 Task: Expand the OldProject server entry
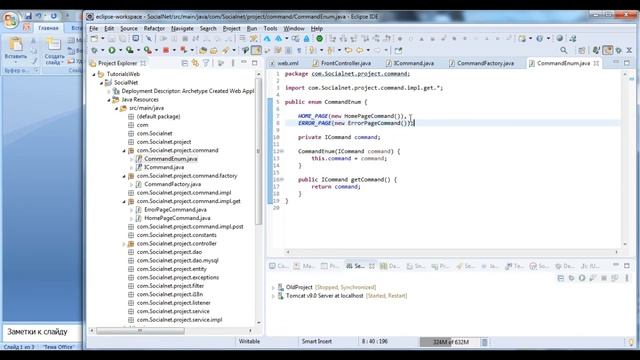click(273, 287)
